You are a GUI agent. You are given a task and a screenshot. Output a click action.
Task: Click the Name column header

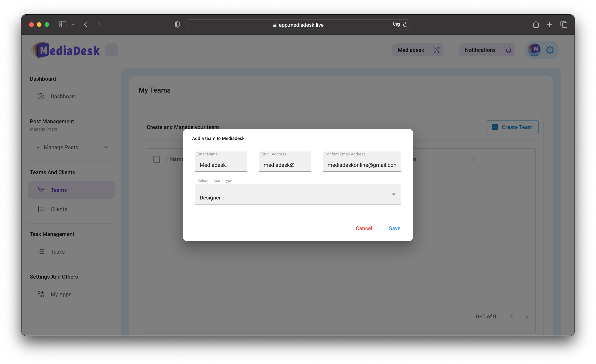176,159
